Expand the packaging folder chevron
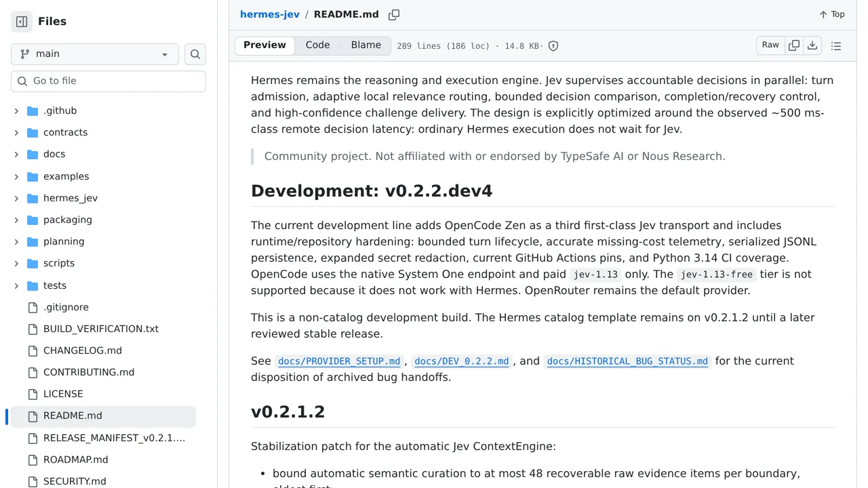This screenshot has width=868, height=488. 16,220
